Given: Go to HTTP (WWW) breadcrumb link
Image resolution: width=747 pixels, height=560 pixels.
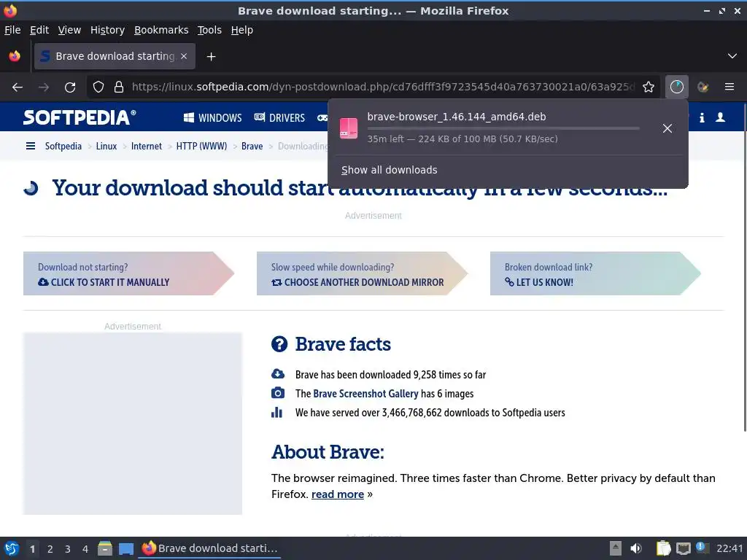Looking at the screenshot, I should (x=201, y=146).
